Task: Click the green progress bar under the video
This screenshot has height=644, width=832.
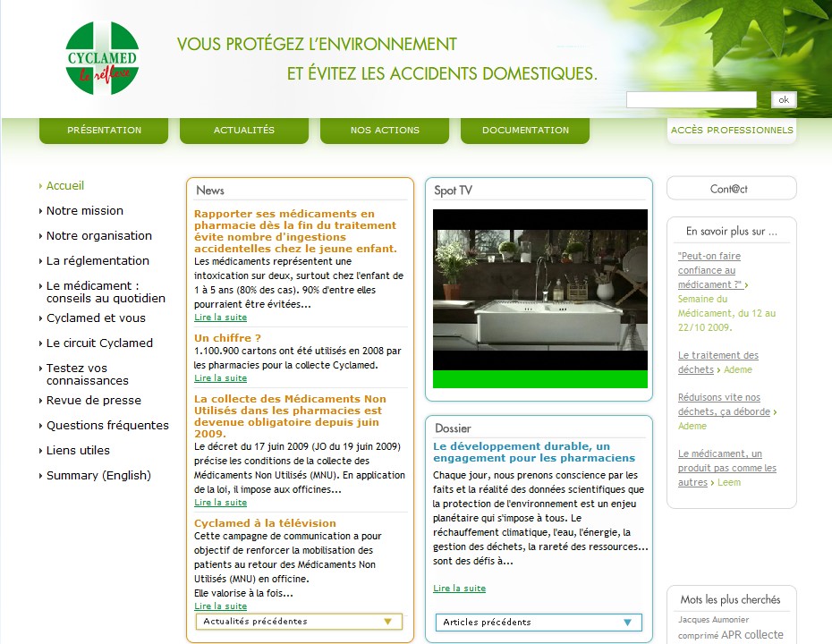Action: [539, 378]
